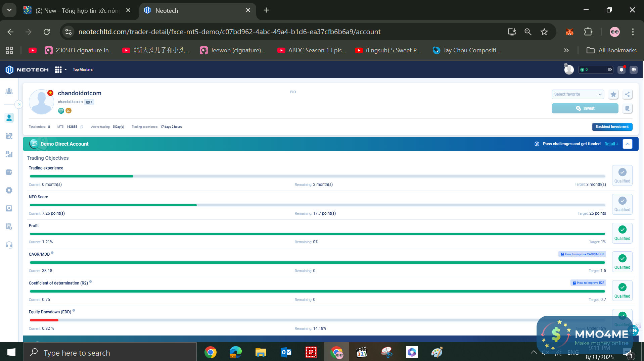
Task: Click the share profile icon
Action: (628, 94)
